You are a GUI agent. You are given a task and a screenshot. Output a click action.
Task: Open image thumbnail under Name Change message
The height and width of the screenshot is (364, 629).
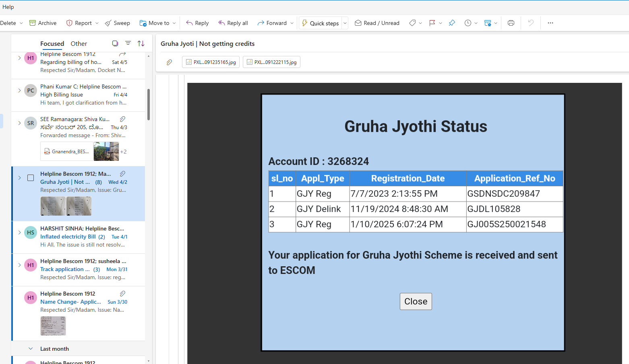53,326
